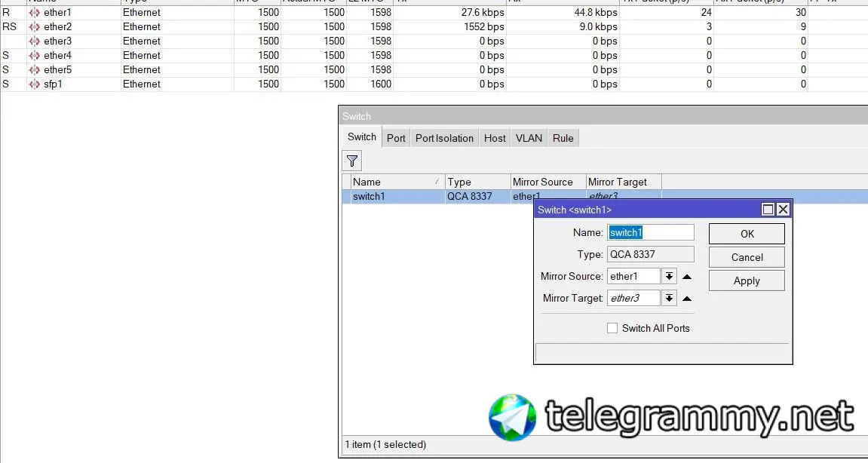Image resolution: width=868 pixels, height=463 pixels.
Task: Select the switch1 row in Switch list
Action: (x=605, y=196)
